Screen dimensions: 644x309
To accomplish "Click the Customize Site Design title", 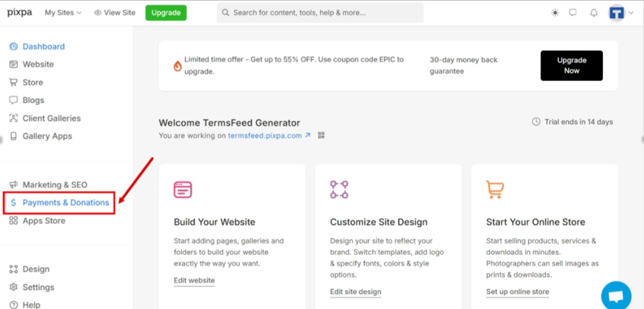I will click(x=379, y=222).
